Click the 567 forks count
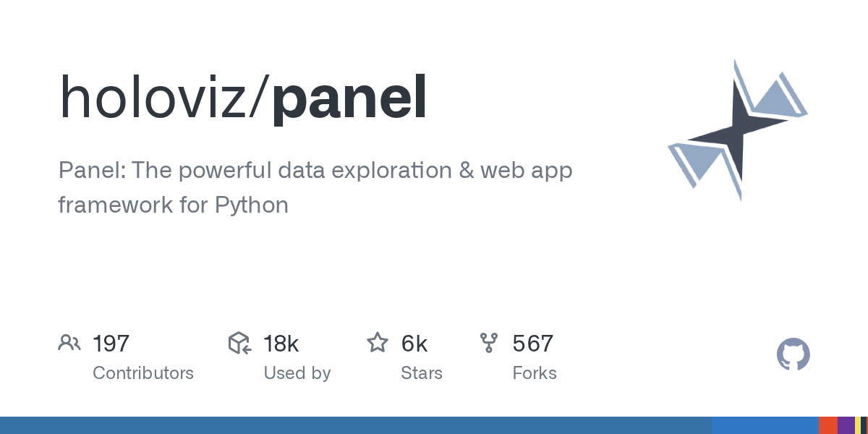This screenshot has width=868, height=434. tap(533, 344)
